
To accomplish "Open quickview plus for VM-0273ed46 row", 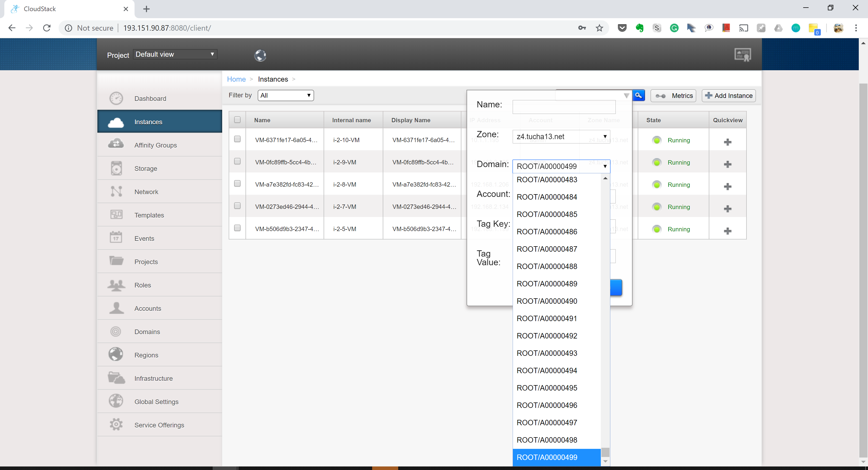I will [x=727, y=209].
